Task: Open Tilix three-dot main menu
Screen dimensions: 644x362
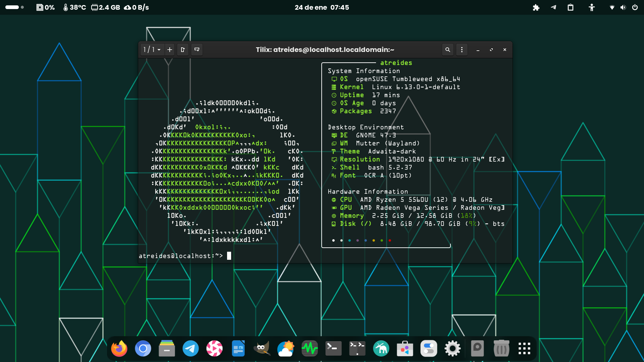Action: [462, 50]
